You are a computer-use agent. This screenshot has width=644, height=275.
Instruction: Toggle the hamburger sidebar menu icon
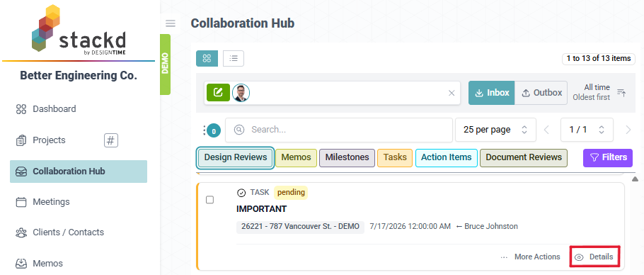[x=171, y=23]
